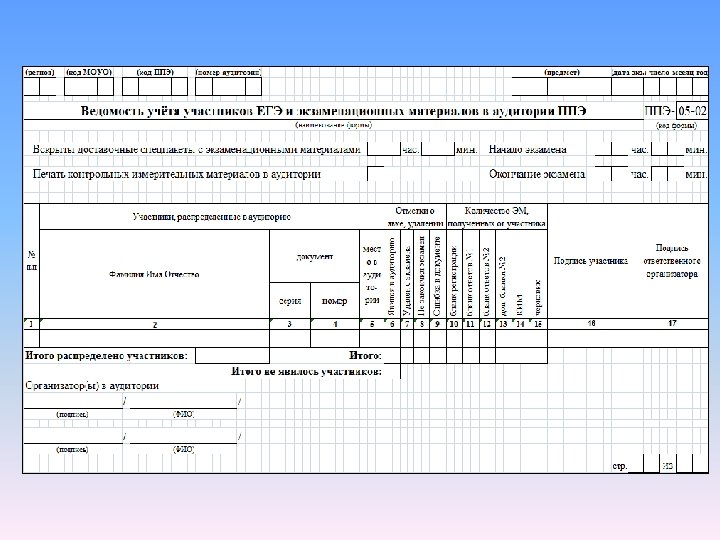Select the '(наименование формы)' caption under the title

[334, 125]
